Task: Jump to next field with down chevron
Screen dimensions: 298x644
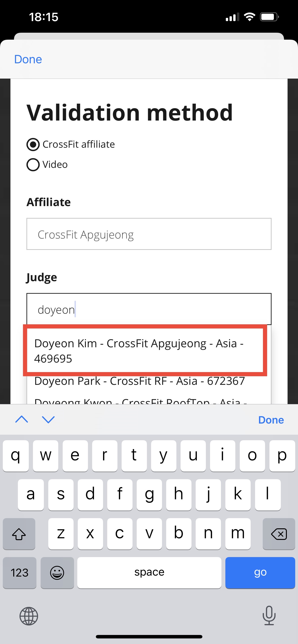Action: [x=48, y=419]
